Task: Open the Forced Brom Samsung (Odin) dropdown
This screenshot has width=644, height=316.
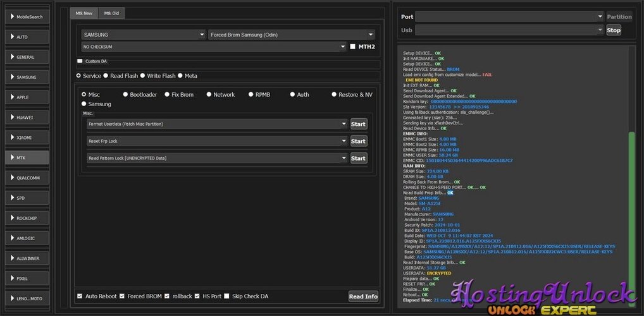Action: pos(292,35)
